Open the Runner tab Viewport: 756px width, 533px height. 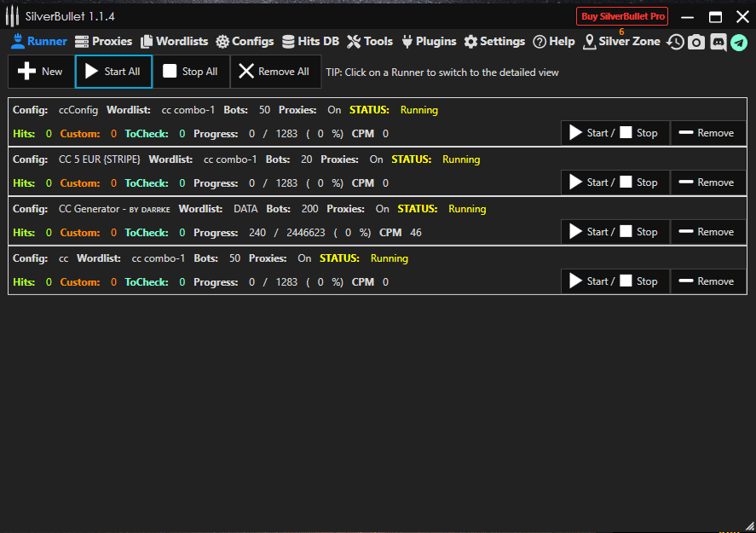coord(38,42)
